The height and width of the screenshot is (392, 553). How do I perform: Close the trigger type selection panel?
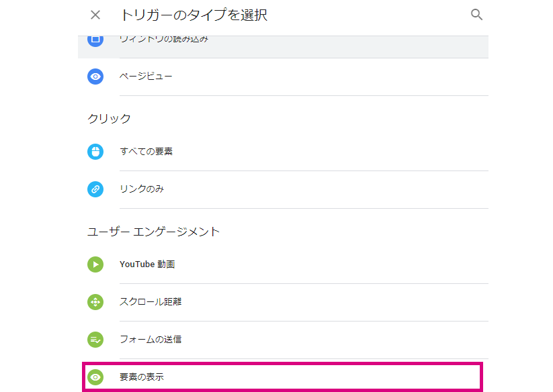tap(95, 15)
